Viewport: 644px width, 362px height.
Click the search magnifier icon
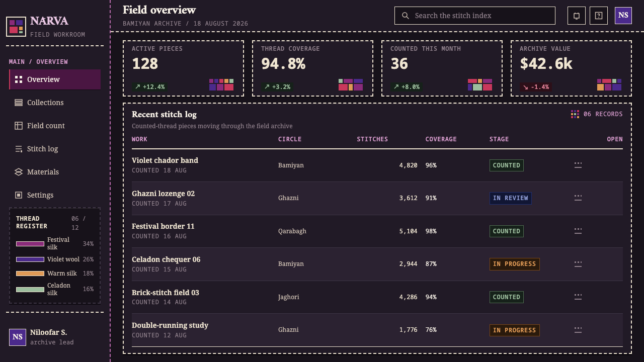405,16
